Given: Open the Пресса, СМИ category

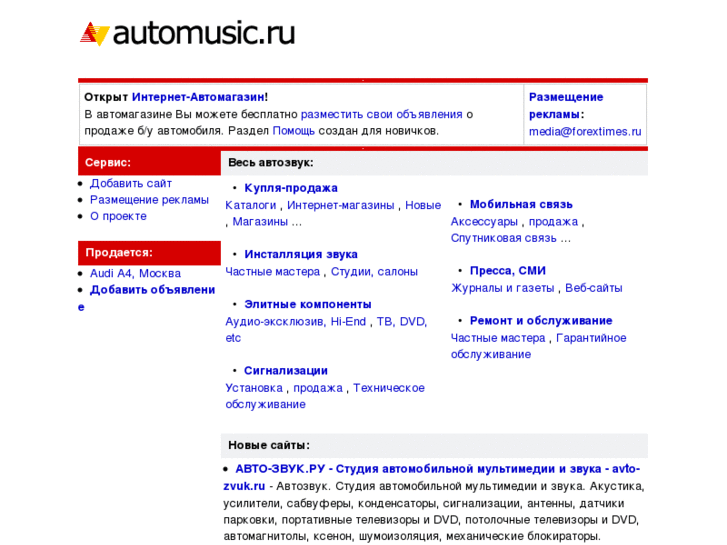Looking at the screenshot, I should point(508,271).
